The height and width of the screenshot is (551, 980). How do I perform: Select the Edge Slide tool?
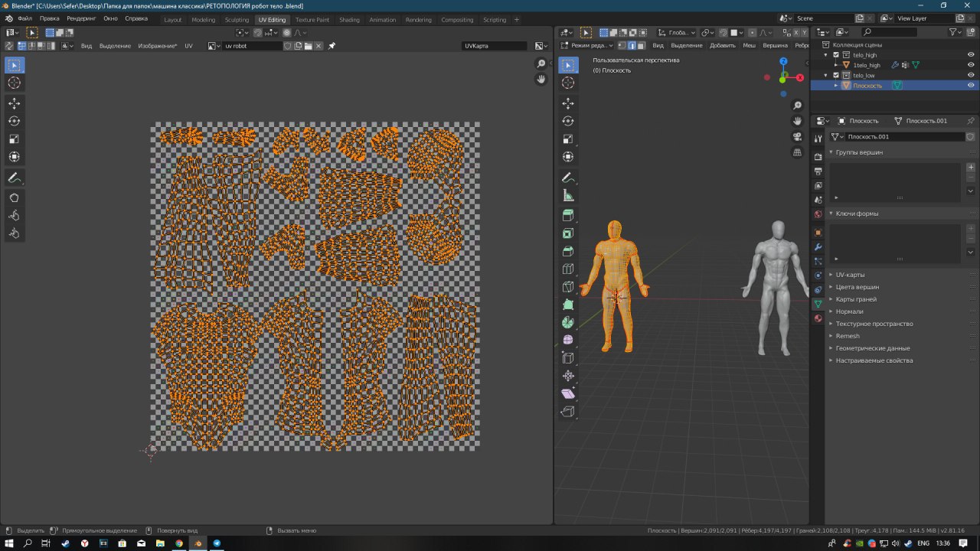tap(568, 357)
